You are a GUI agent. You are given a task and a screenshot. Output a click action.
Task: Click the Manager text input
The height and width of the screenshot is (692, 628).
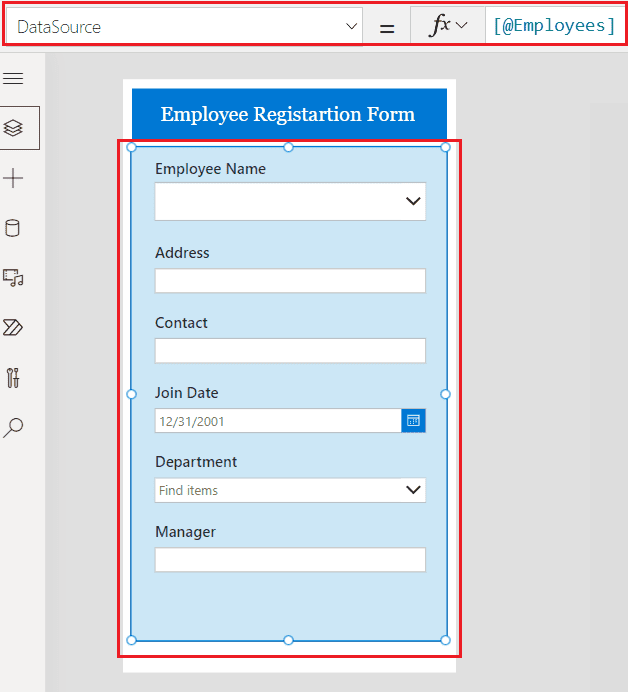tap(290, 560)
